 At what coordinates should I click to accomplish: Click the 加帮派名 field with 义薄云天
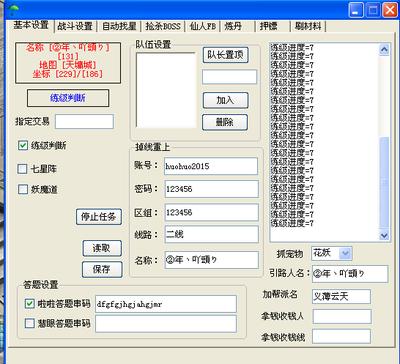click(x=341, y=297)
